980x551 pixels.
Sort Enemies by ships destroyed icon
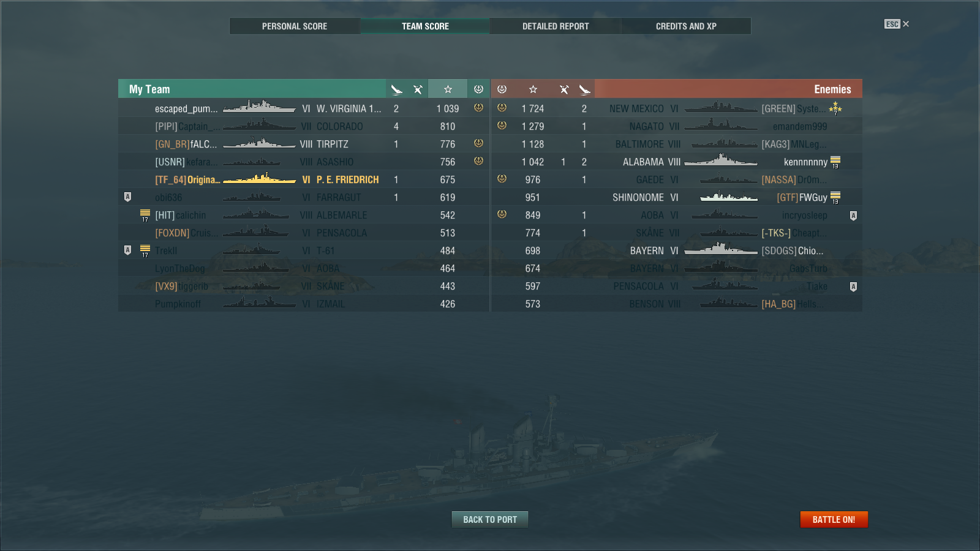pyautogui.click(x=564, y=89)
